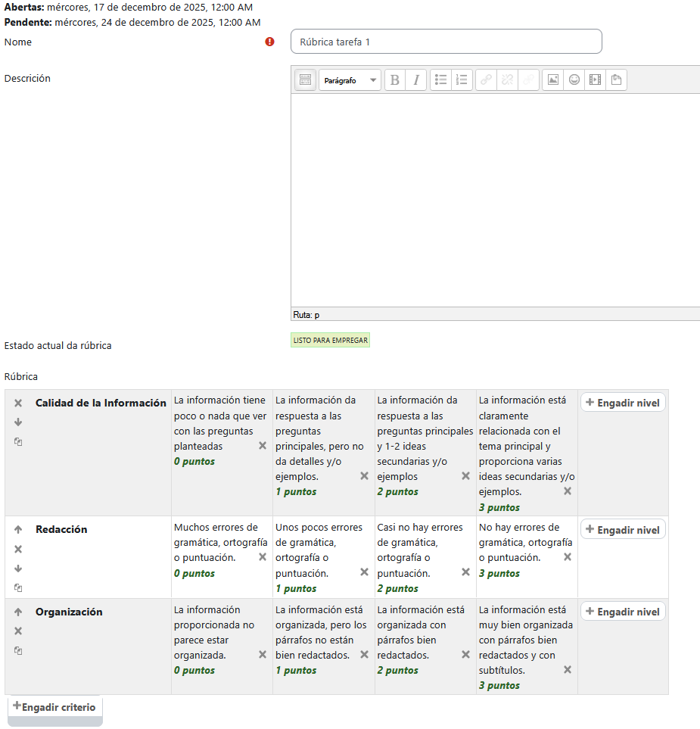Insert an unordered bullet list

point(440,80)
